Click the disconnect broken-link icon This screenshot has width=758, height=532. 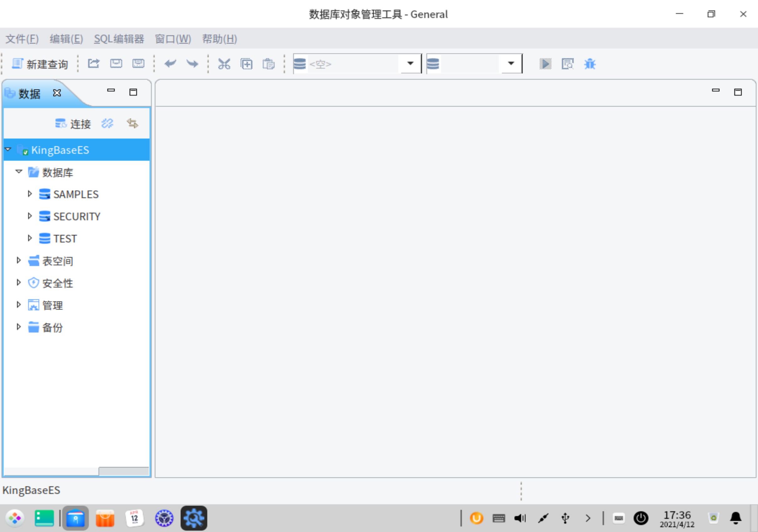point(107,123)
